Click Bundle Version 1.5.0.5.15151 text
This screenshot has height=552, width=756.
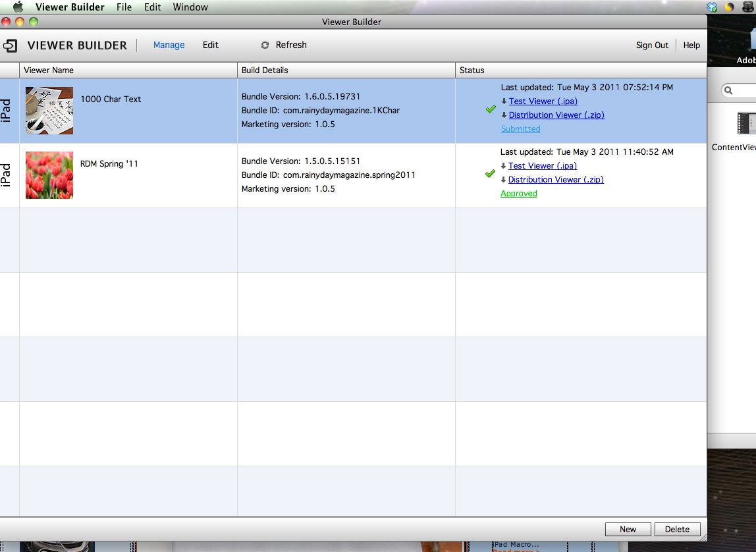point(301,161)
